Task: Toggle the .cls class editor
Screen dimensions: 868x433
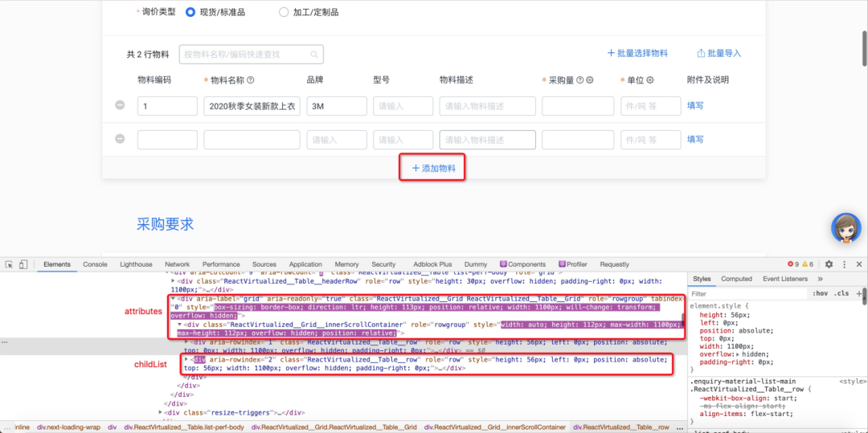Action: 841,294
